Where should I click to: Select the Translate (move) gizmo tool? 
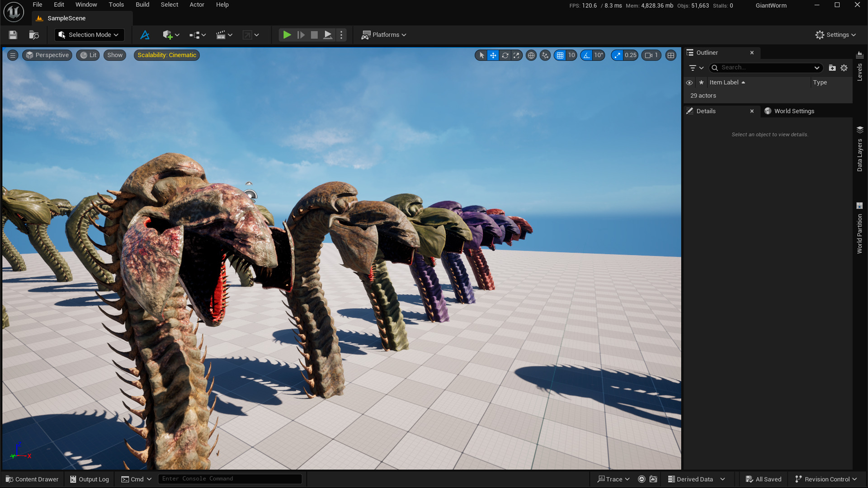click(x=493, y=55)
